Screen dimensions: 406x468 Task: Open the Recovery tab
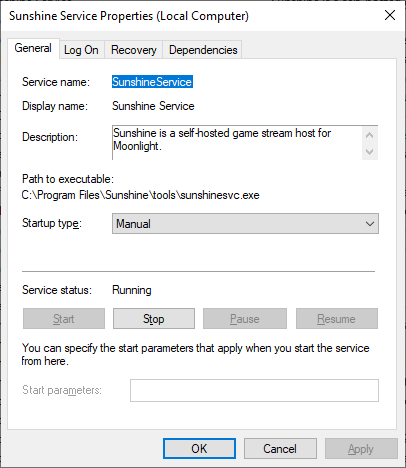pyautogui.click(x=134, y=50)
